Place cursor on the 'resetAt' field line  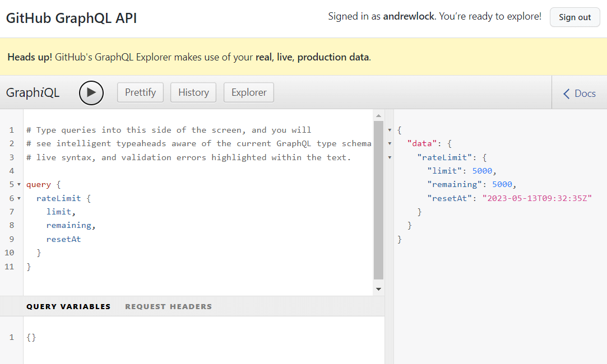click(x=63, y=239)
